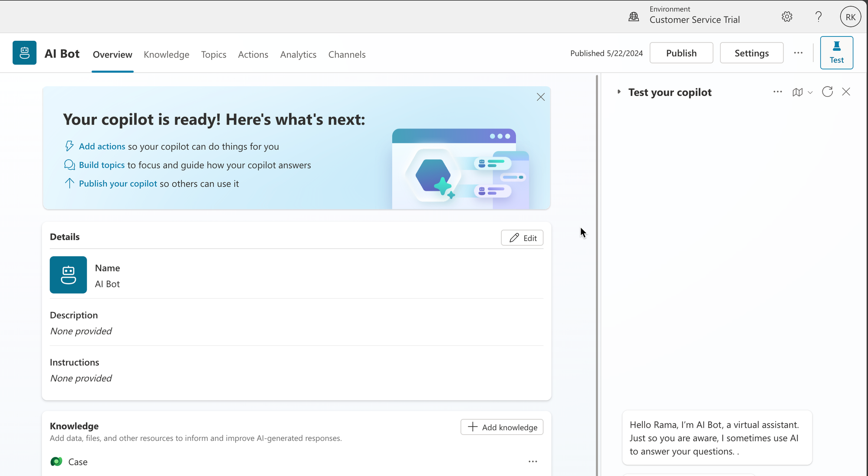Click the Add knowledge button
Image resolution: width=868 pixels, height=476 pixels.
point(502,427)
